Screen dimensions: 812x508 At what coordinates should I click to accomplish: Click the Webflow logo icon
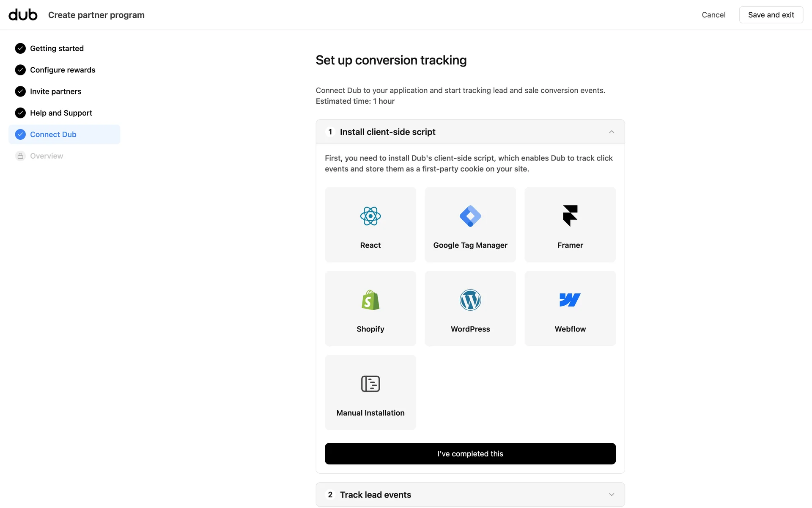point(570,300)
